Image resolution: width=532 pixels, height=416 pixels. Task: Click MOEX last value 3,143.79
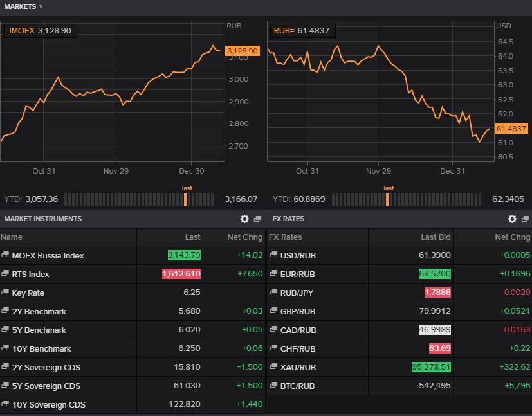(184, 255)
